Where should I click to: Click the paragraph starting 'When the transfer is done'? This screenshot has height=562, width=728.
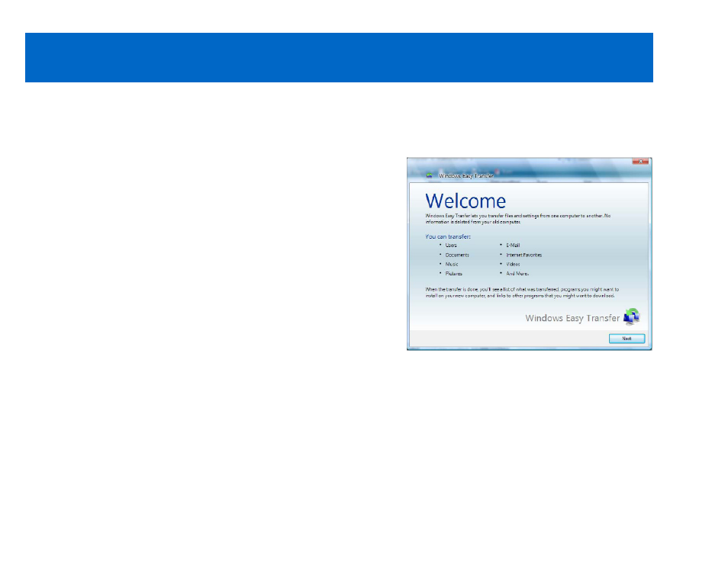coord(522,292)
